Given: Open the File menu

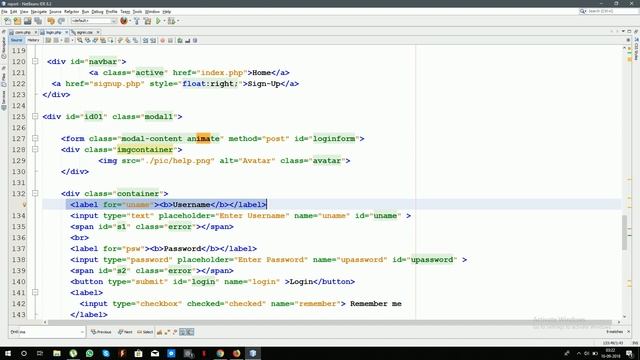Looking at the screenshot, I should (x=4, y=12).
